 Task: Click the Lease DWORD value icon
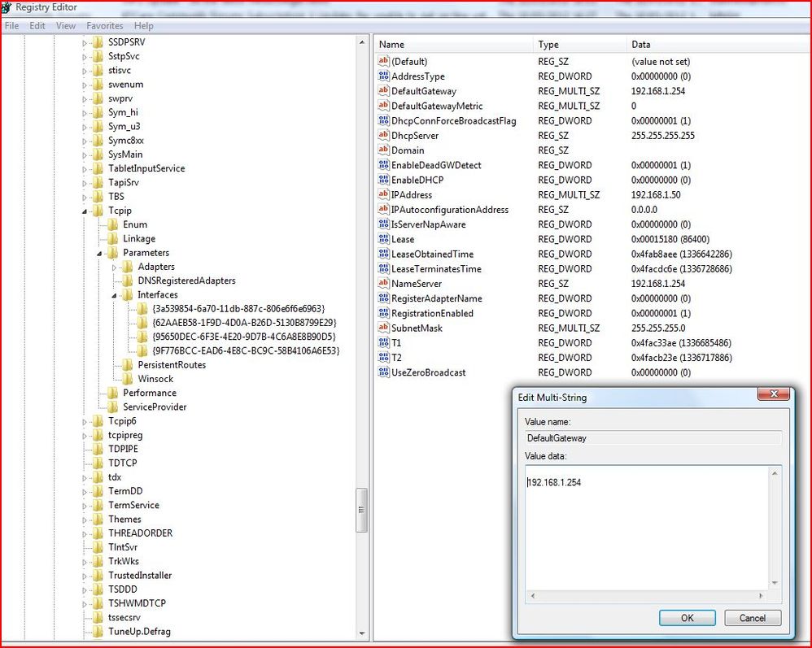[x=383, y=239]
